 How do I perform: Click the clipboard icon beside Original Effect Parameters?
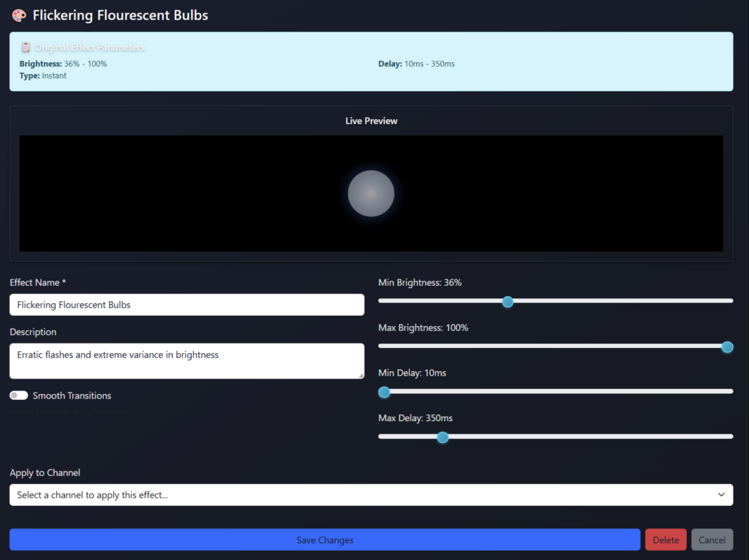pos(26,48)
